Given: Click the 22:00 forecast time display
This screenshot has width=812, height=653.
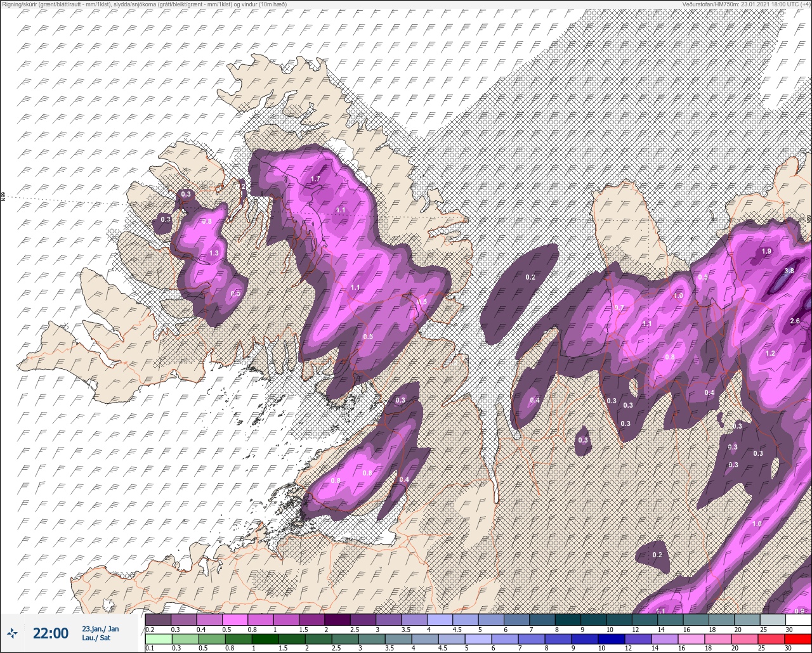Looking at the screenshot, I should click(x=51, y=633).
